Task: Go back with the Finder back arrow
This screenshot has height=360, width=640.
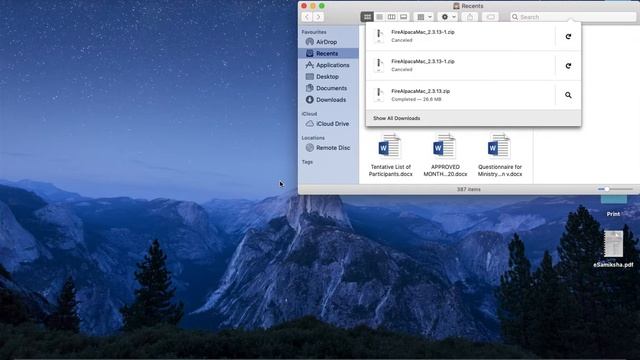Action: pos(307,17)
